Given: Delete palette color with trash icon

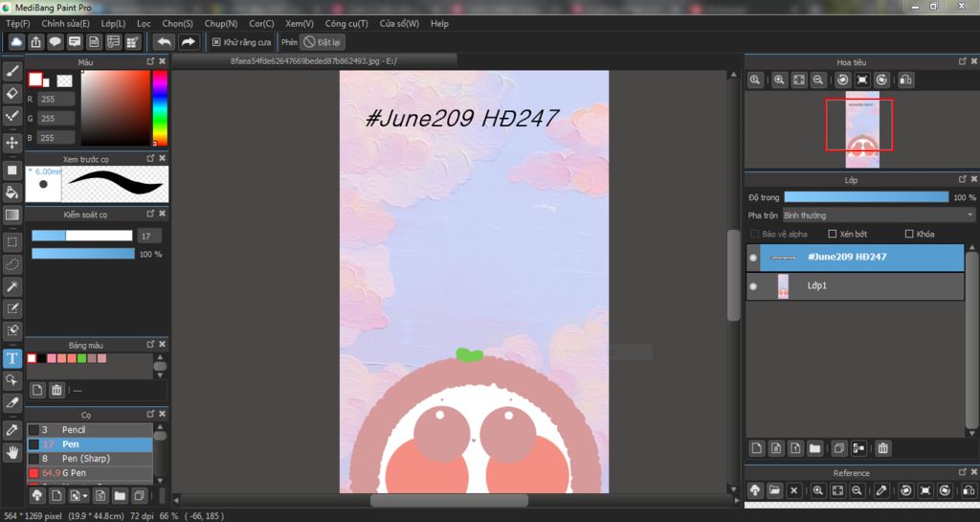Looking at the screenshot, I should pyautogui.click(x=56, y=390).
